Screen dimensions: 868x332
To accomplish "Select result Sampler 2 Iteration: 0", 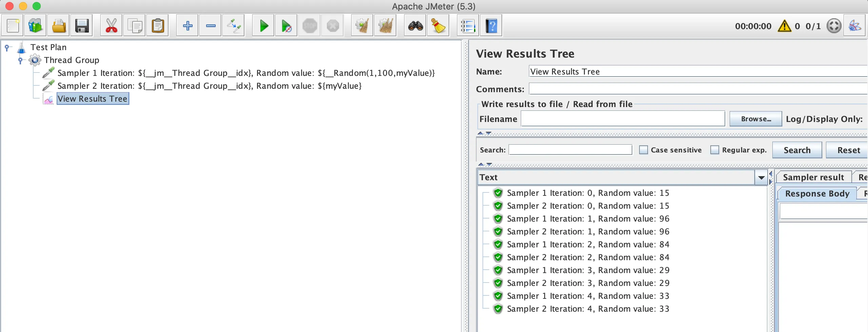I will pyautogui.click(x=588, y=206).
